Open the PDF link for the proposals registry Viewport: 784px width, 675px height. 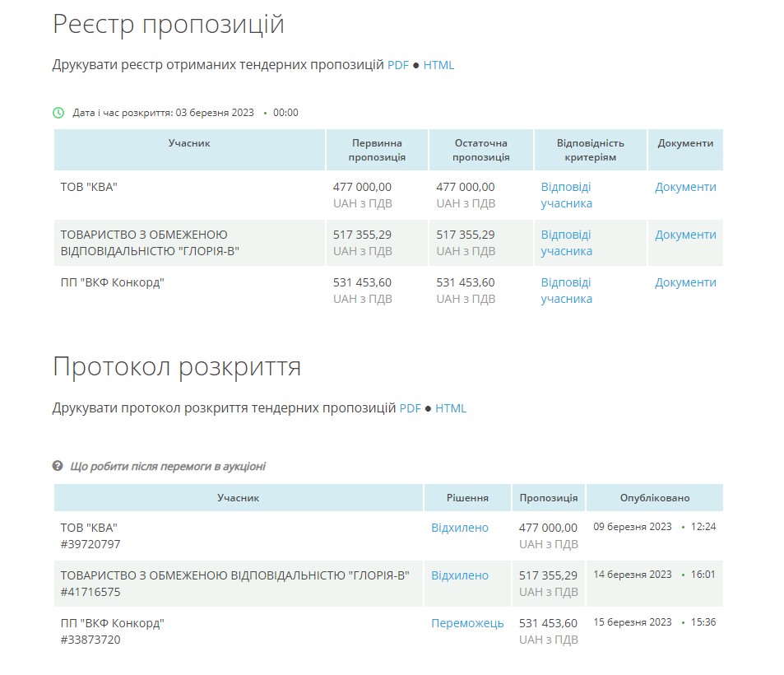398,65
